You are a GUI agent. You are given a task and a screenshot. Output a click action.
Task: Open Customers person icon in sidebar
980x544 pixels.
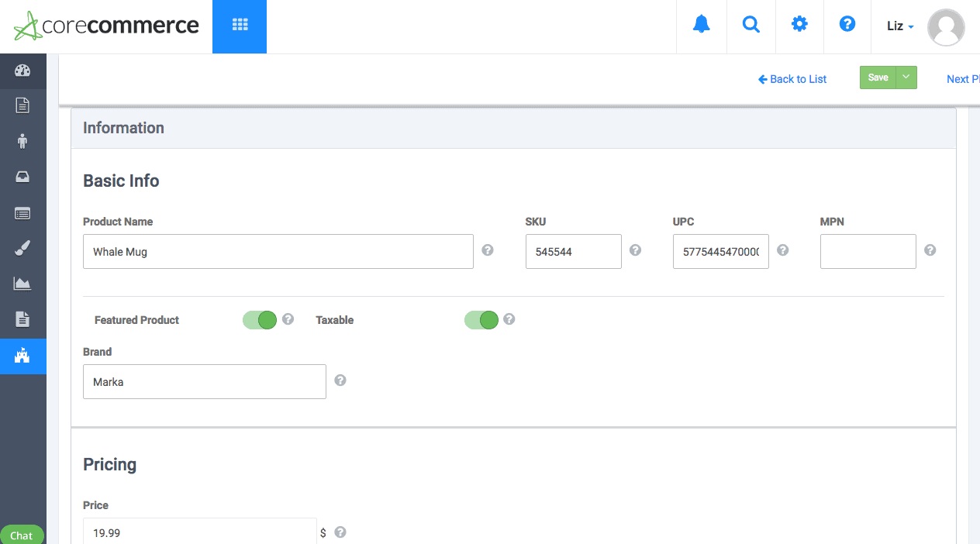[x=22, y=141]
